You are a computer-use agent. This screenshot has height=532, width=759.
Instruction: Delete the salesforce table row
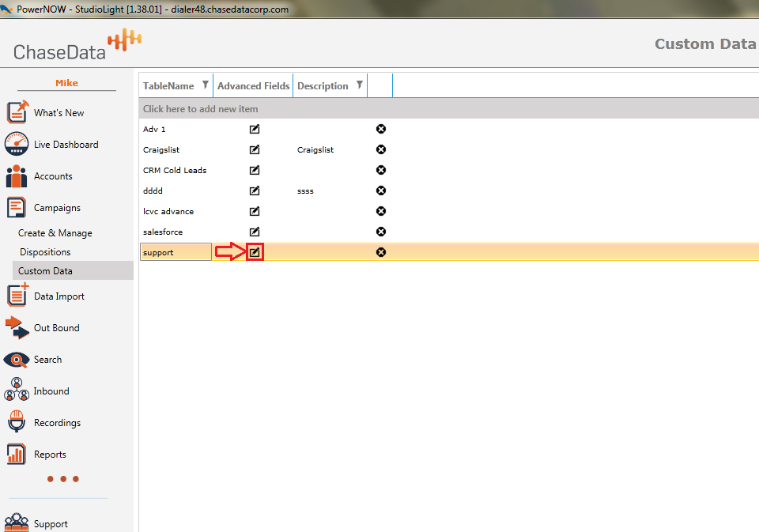[380, 232]
